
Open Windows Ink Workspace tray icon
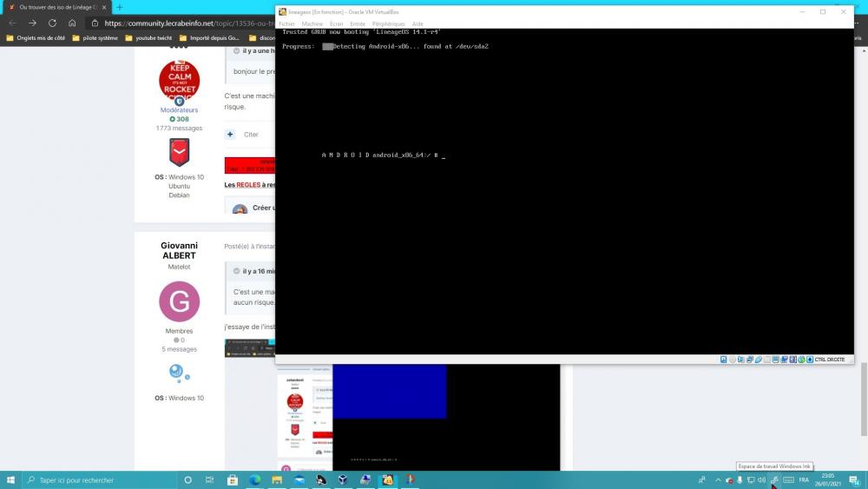pyautogui.click(x=774, y=480)
